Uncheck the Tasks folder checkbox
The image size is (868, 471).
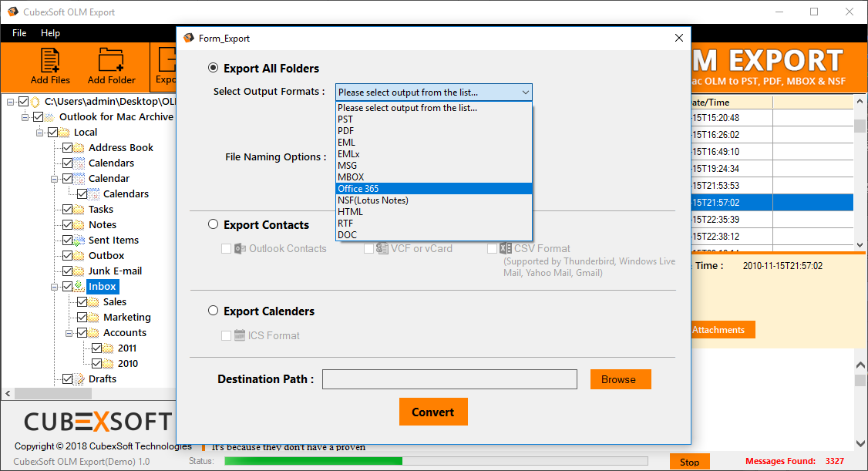pyautogui.click(x=67, y=209)
